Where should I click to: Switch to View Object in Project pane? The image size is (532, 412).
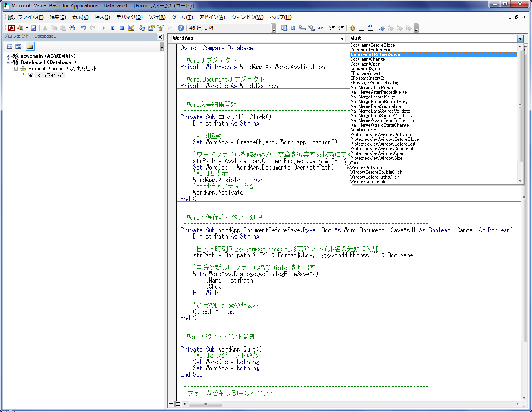point(18,46)
